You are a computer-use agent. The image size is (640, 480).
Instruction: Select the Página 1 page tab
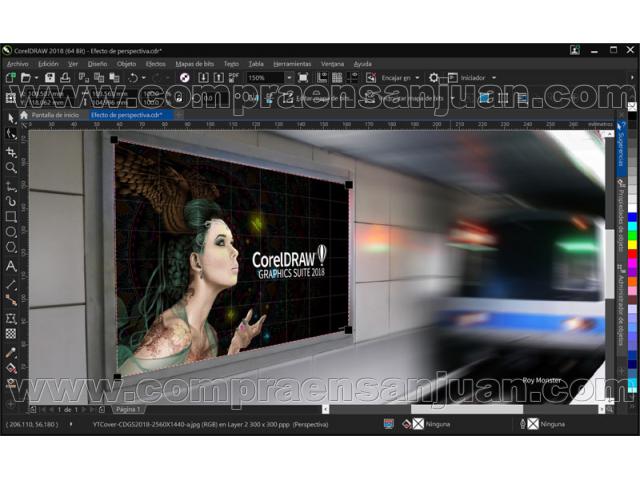pos(128,409)
